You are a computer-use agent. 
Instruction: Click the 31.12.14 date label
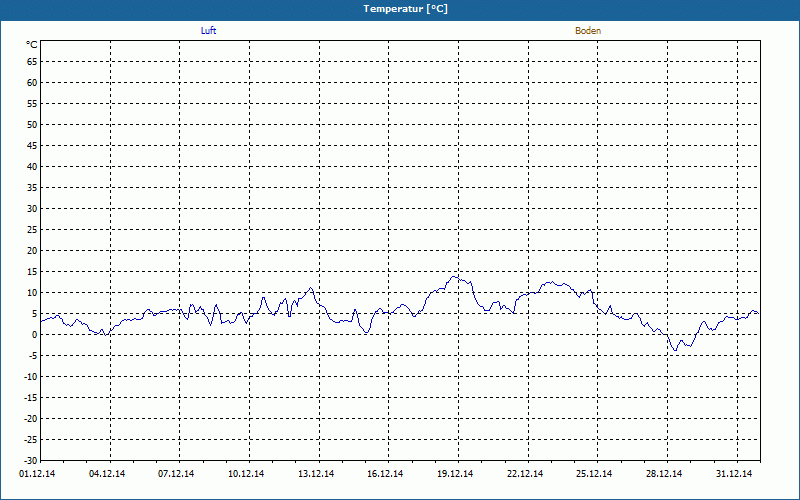pos(734,474)
